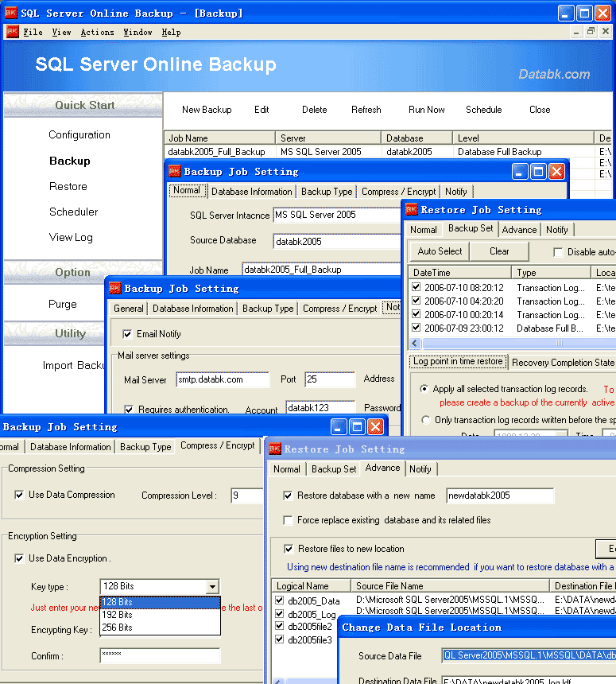Enable Force replace existing database checkbox
Viewport: 616px width, 684px height.
288,520
